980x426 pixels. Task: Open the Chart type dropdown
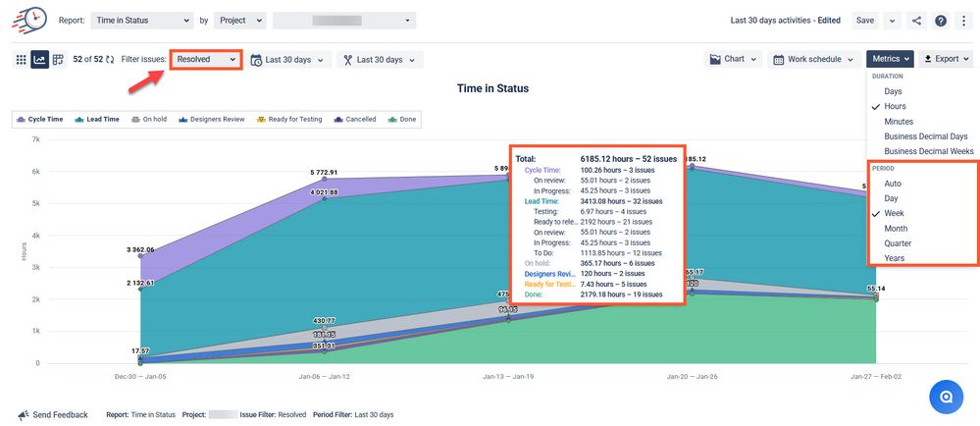click(733, 60)
